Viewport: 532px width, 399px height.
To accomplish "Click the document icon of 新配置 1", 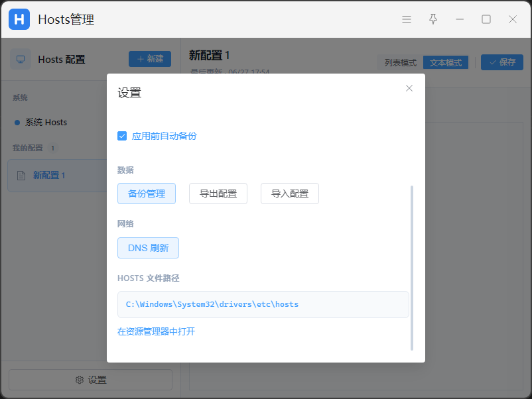I will point(21,176).
